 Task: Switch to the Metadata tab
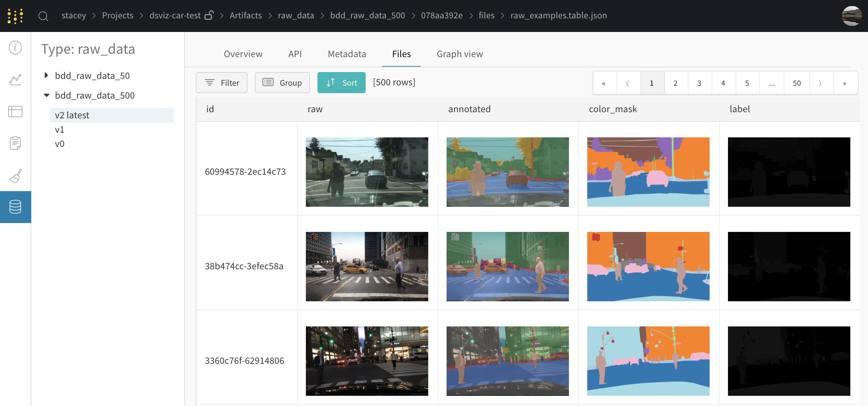[347, 54]
